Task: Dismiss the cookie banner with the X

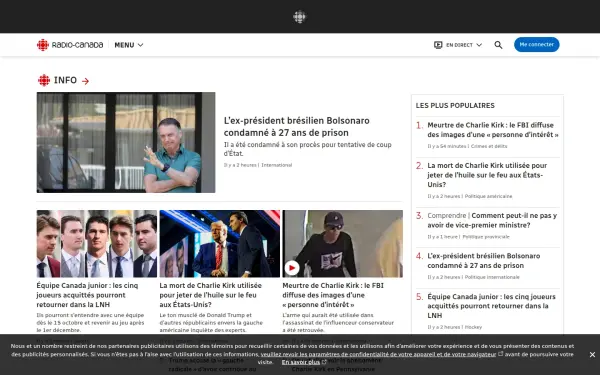Action: coord(592,355)
